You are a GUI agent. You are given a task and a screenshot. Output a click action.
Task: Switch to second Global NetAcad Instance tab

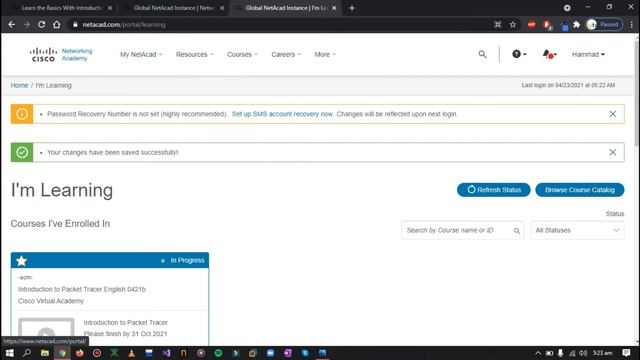173,8
